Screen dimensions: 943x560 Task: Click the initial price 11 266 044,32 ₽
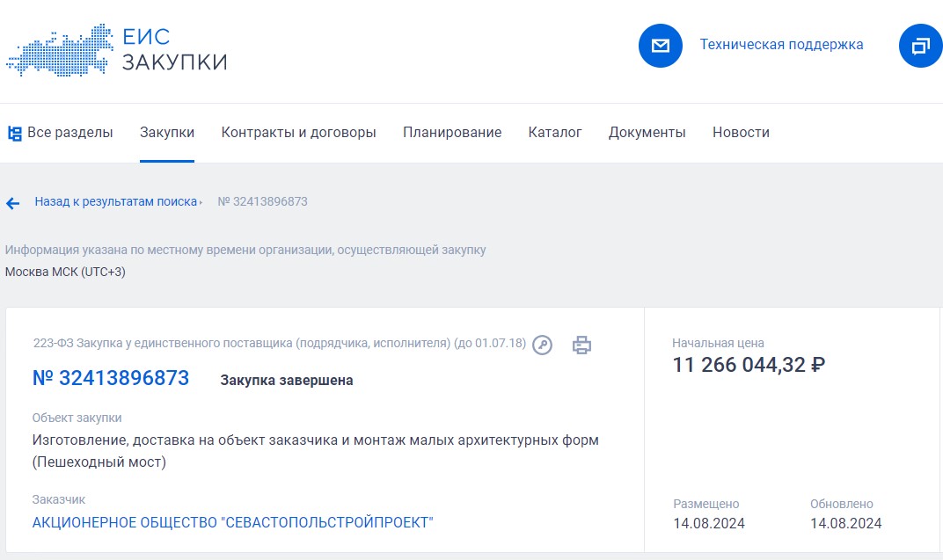pos(749,365)
